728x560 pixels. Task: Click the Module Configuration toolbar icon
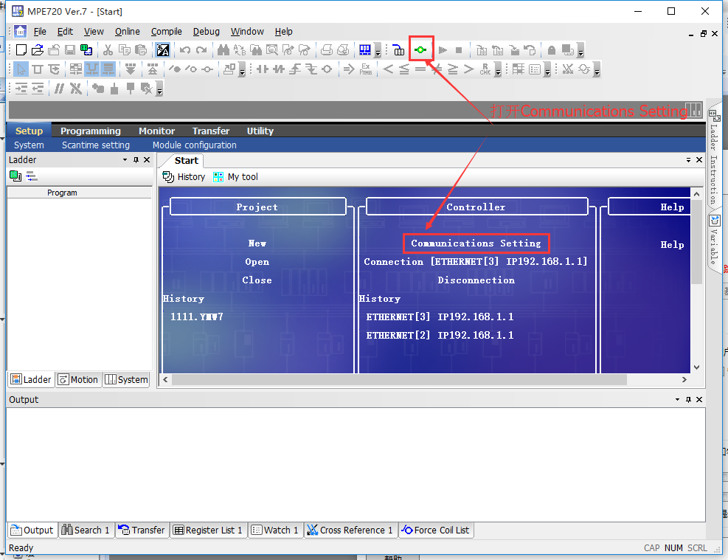(364, 50)
